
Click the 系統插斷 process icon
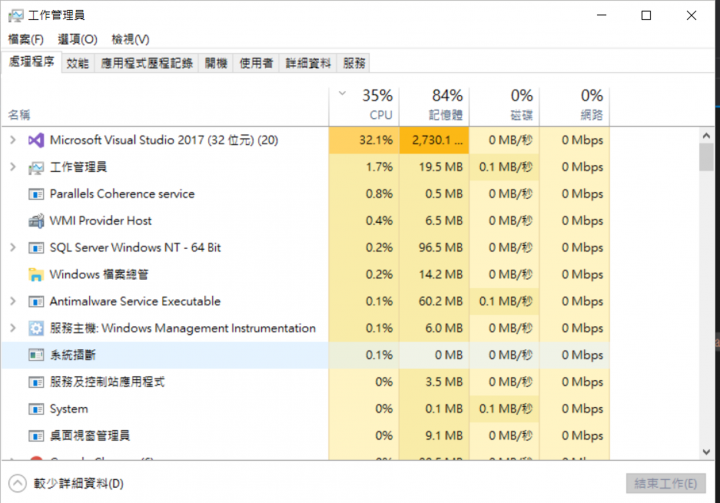(36, 355)
